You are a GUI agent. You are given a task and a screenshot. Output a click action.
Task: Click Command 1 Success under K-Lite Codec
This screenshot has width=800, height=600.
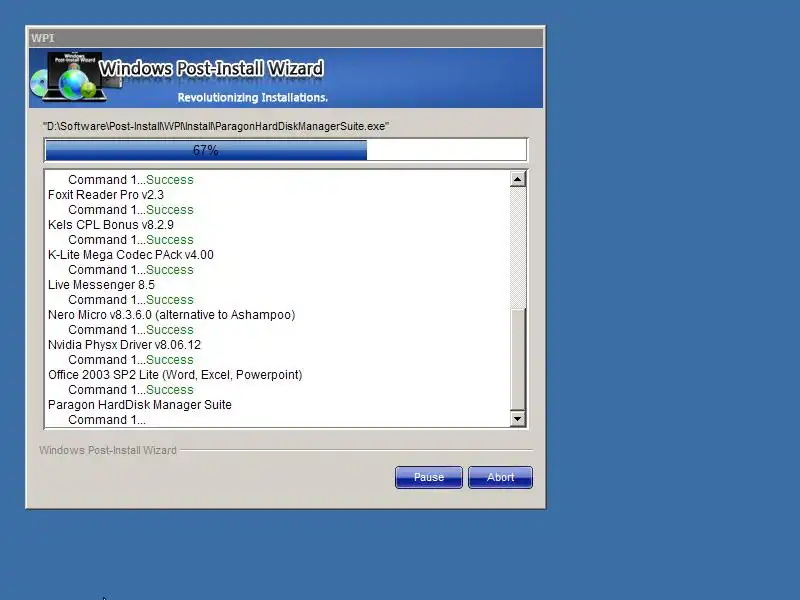click(131, 270)
